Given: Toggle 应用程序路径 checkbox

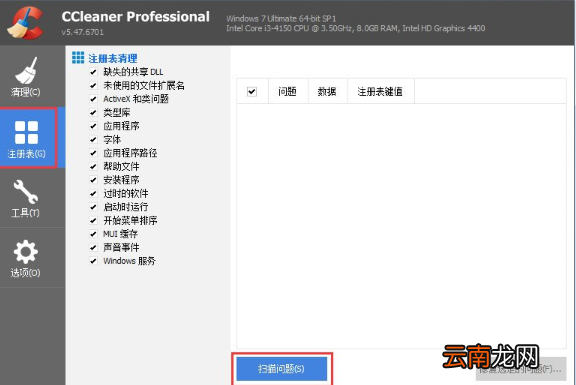Looking at the screenshot, I should 93,153.
